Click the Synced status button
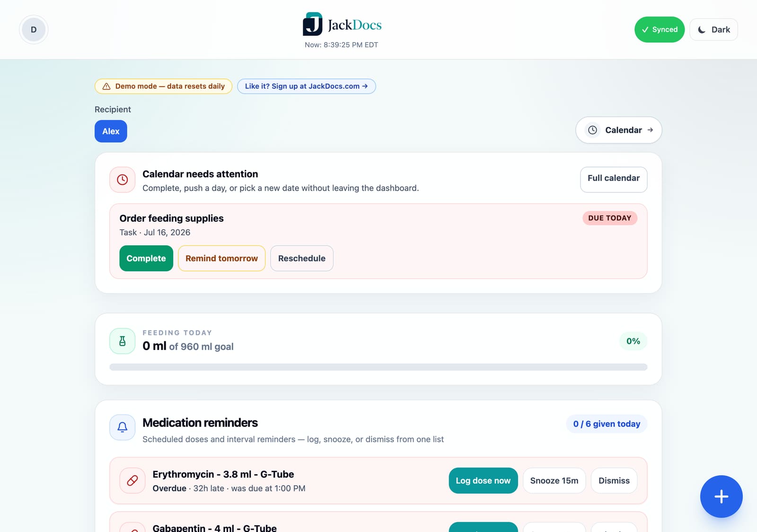757x532 pixels. point(659,29)
